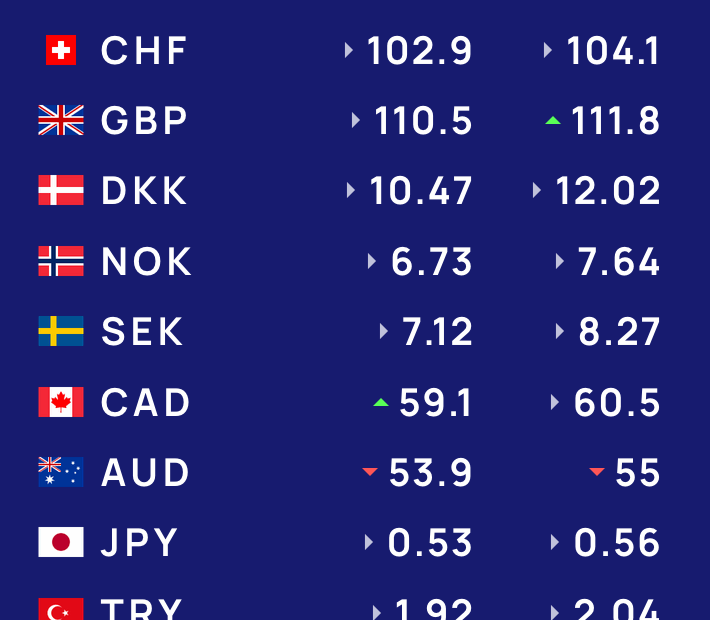Screen dimensions: 710x620
Task: Click the United Kingdom flag icon
Action: click(x=61, y=121)
